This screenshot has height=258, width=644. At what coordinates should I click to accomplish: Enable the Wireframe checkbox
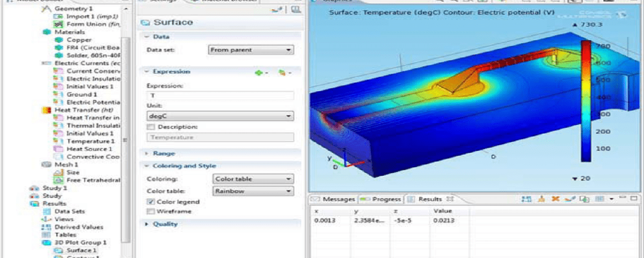click(151, 212)
